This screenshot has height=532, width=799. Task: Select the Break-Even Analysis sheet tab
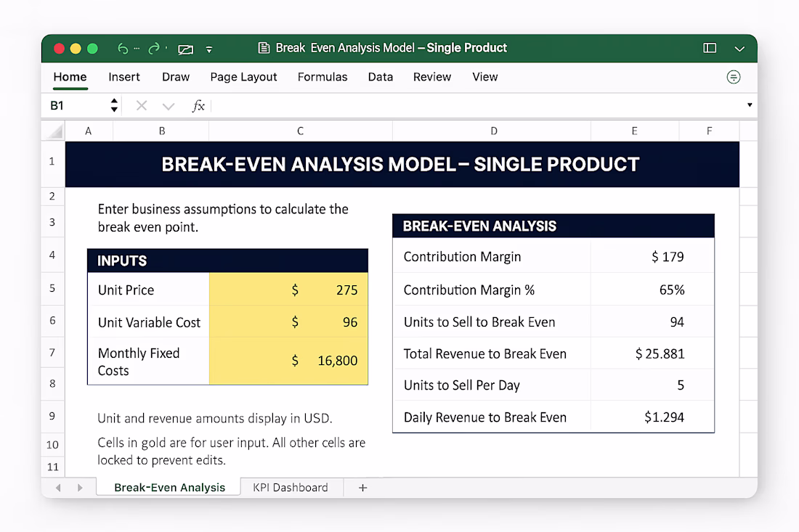(x=169, y=487)
